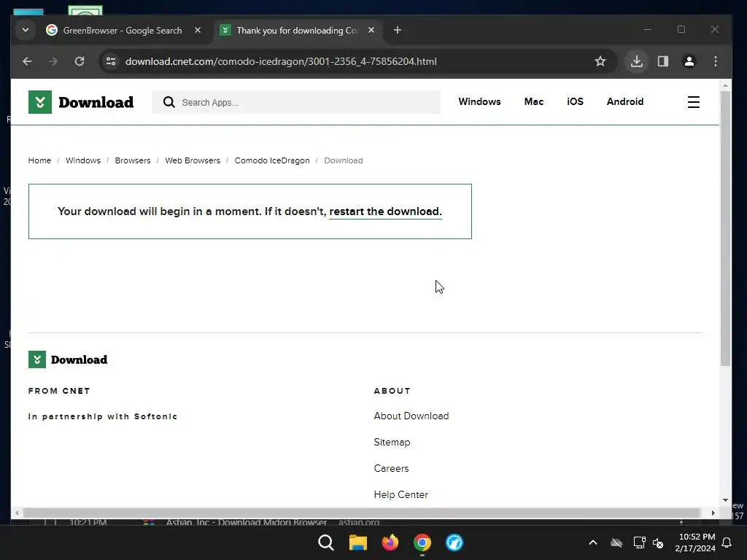Go forward with the forward arrow
This screenshot has height=560, width=747.
pos(53,61)
